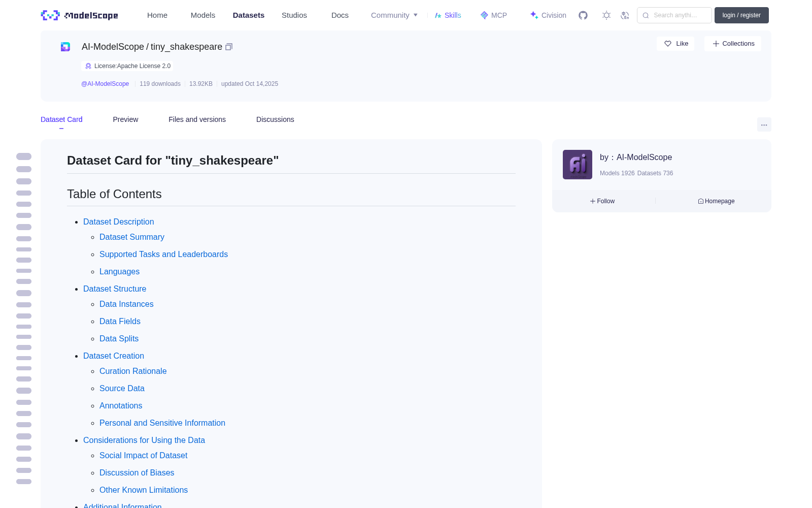Image resolution: width=812 pixels, height=508 pixels.
Task: Jump to the Languages section link
Action: click(119, 271)
